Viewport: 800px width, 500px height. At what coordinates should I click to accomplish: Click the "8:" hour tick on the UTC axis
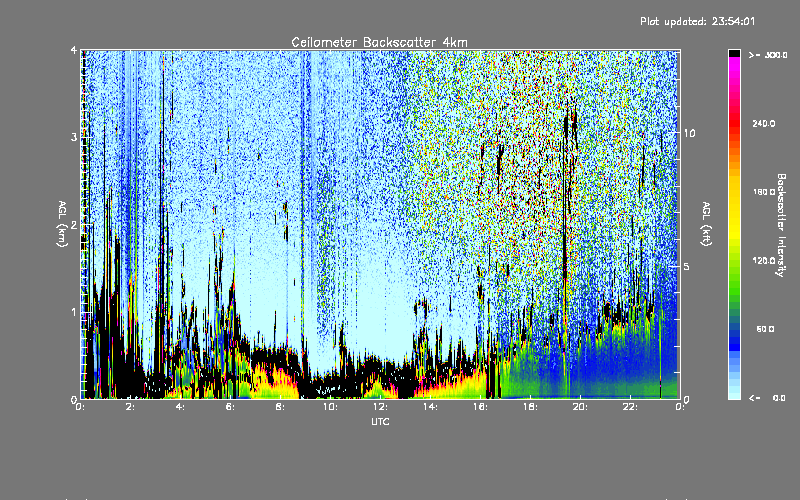click(x=280, y=407)
